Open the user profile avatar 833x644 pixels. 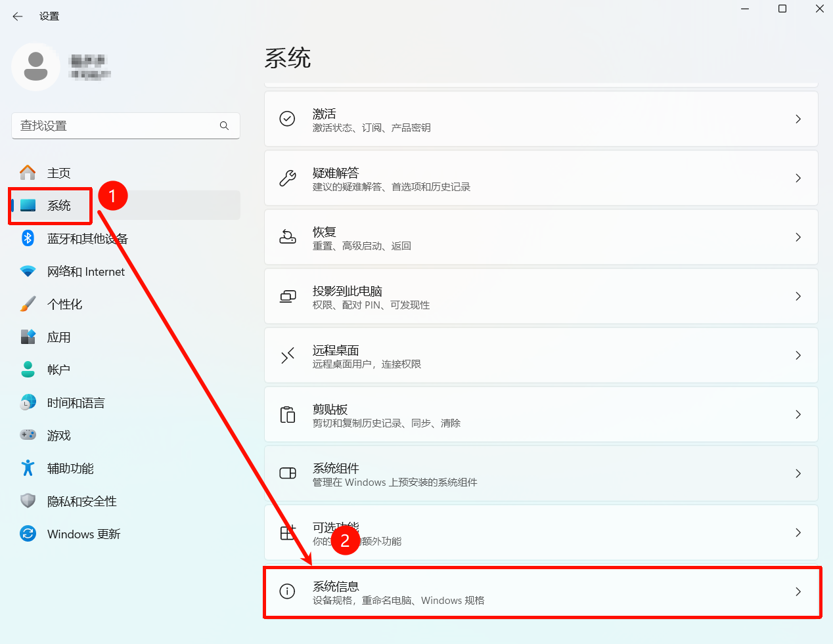35,67
